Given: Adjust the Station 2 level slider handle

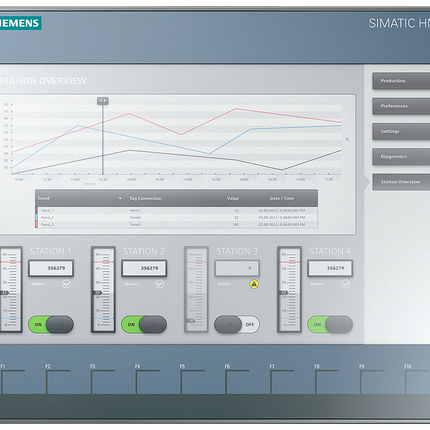Looking at the screenshot, I should pyautogui.click(x=97, y=293).
